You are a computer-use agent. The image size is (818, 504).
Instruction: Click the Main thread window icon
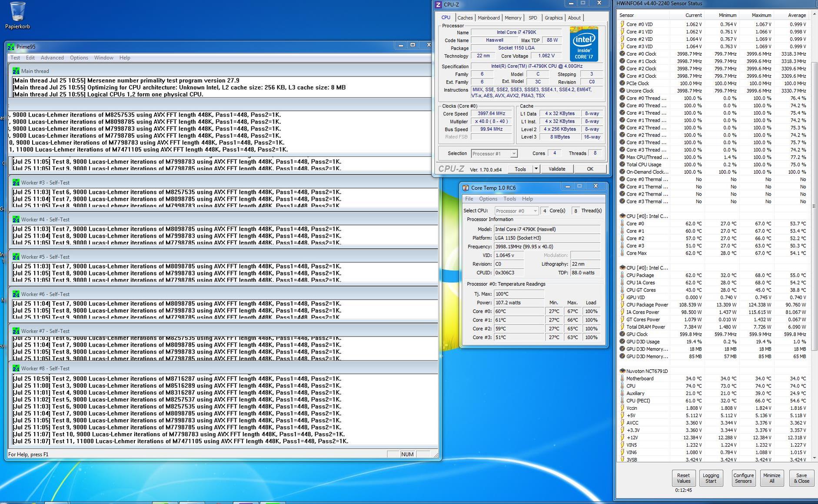point(16,71)
